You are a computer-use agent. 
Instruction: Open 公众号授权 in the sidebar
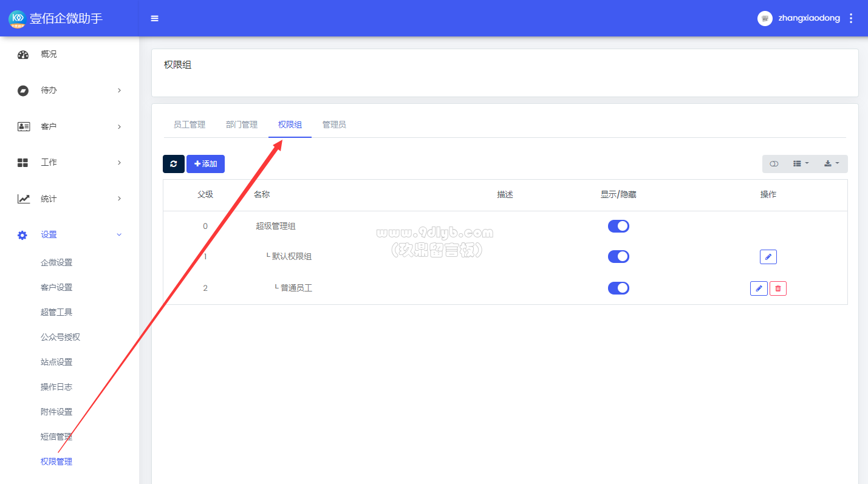point(61,337)
